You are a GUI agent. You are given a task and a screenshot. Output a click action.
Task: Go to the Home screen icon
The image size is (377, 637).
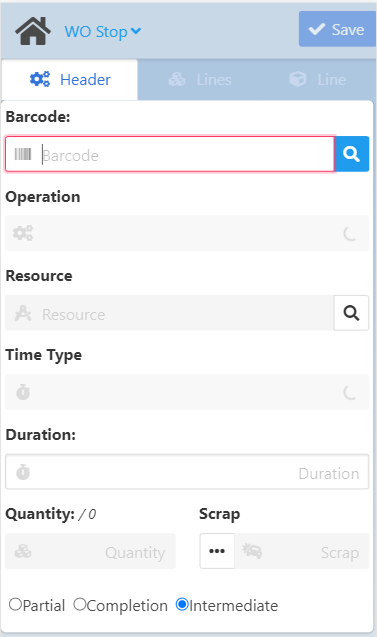[33, 31]
